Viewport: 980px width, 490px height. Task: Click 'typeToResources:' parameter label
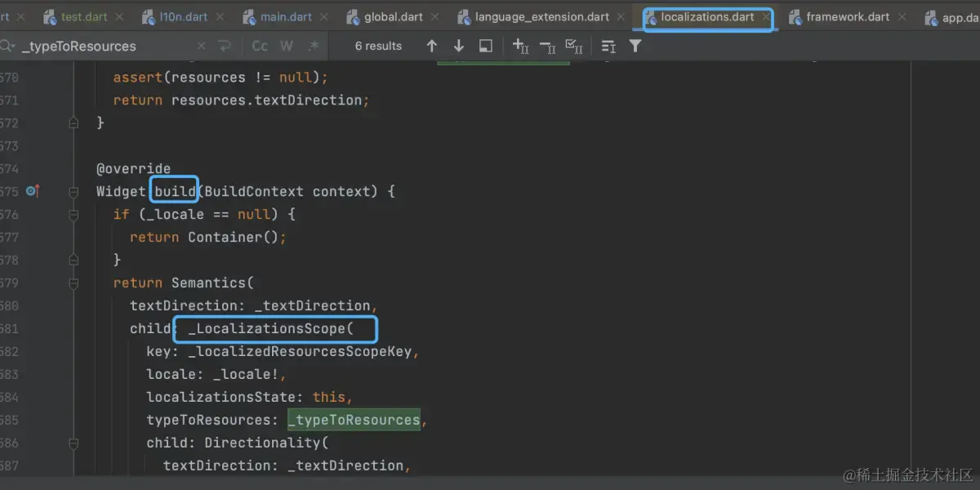[x=212, y=420]
